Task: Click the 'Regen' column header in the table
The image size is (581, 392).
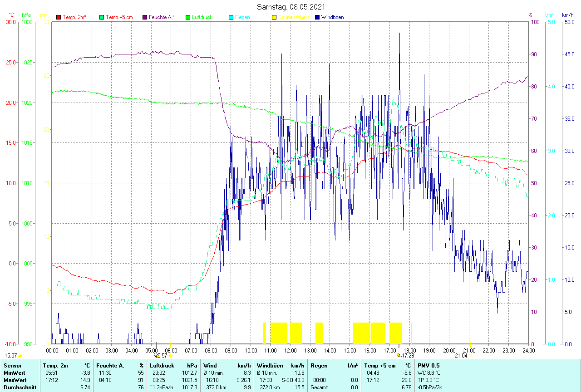Action: click(319, 365)
